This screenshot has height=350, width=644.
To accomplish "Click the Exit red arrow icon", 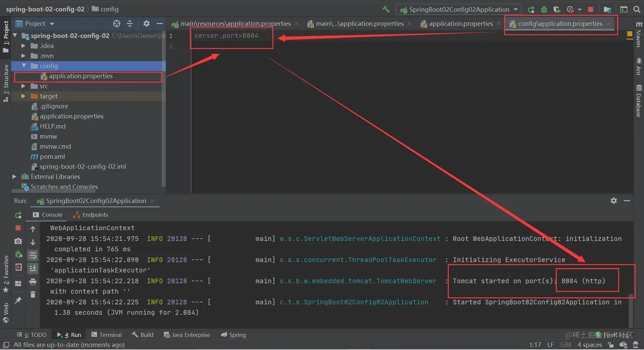I will coord(18,268).
